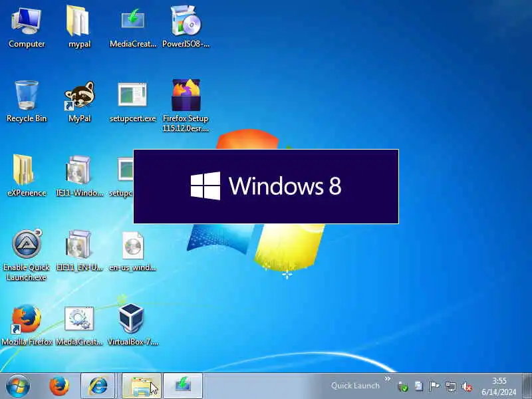Open the Safely Remove Hardware tray icon
The width and height of the screenshot is (532, 399).
tap(403, 386)
